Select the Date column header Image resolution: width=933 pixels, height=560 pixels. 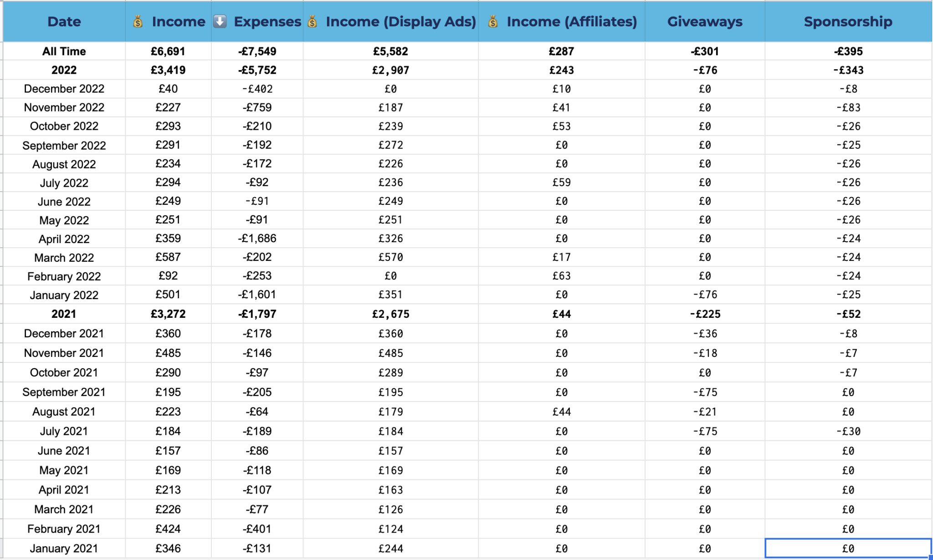(64, 21)
